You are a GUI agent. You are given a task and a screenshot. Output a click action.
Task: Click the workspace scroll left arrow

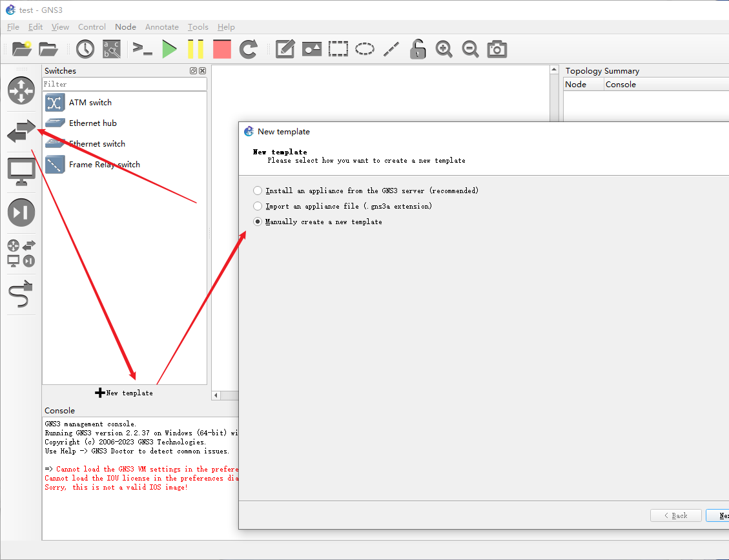coord(216,395)
